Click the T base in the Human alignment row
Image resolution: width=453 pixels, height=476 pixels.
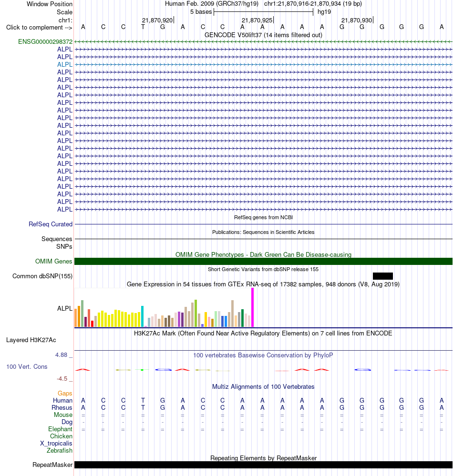point(143,400)
